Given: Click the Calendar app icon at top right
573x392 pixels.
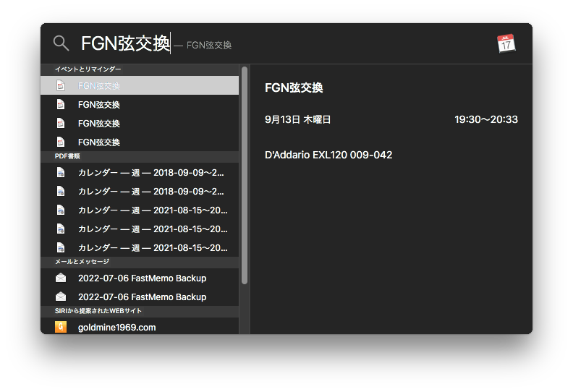Looking at the screenshot, I should [x=506, y=43].
